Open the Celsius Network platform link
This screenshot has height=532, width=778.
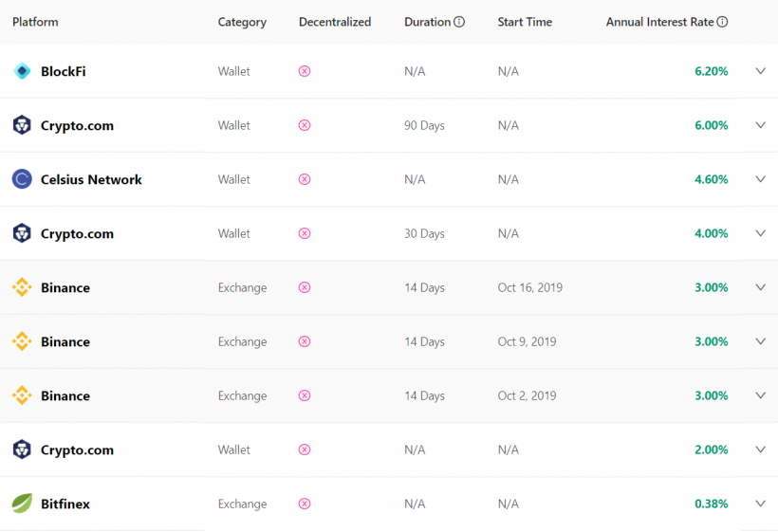coord(91,179)
